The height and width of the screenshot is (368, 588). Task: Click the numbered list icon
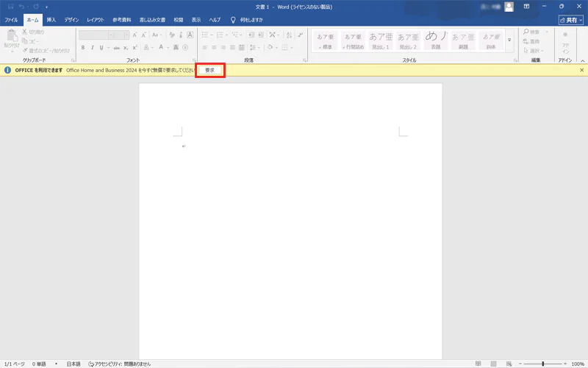point(220,35)
